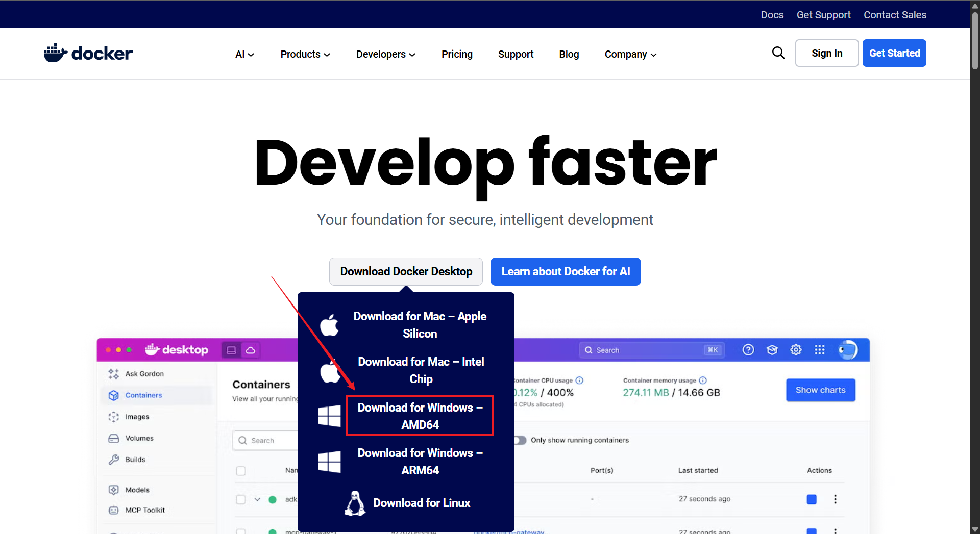Click the Last started column header

(x=698, y=470)
